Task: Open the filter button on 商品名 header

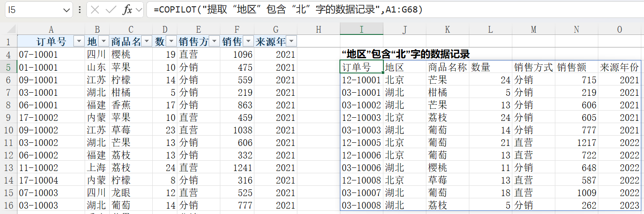Action: click(x=147, y=42)
